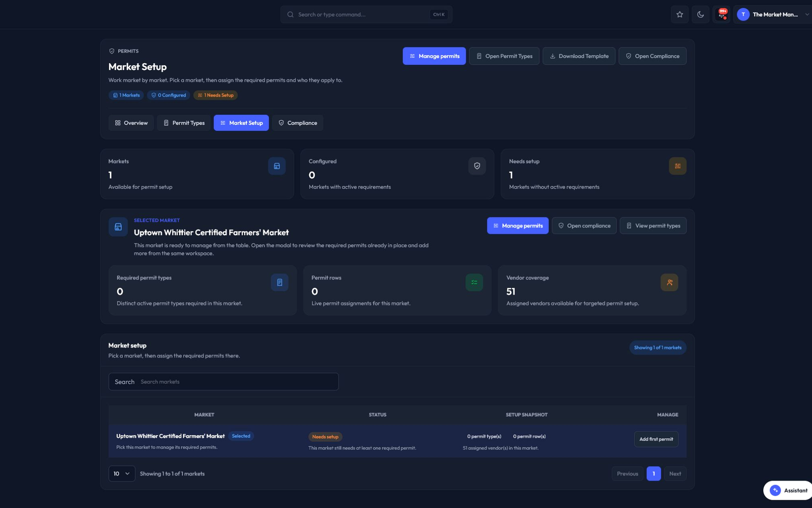Click the PERMITS shield icon in the page header
Viewport: 812px width, 508px height.
[x=112, y=51]
